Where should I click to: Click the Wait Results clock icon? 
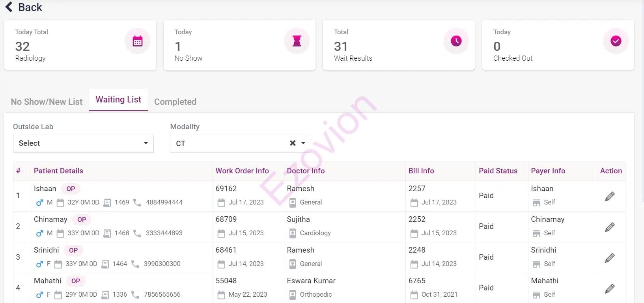coord(456,41)
